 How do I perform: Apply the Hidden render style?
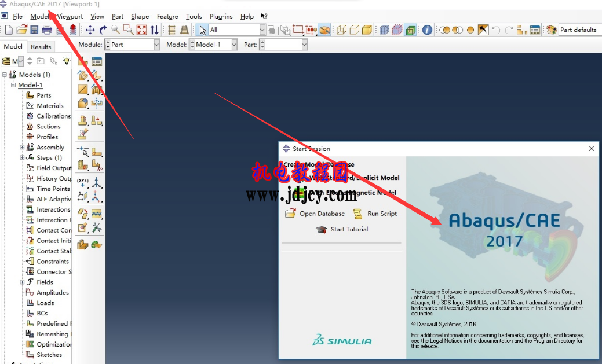(355, 30)
